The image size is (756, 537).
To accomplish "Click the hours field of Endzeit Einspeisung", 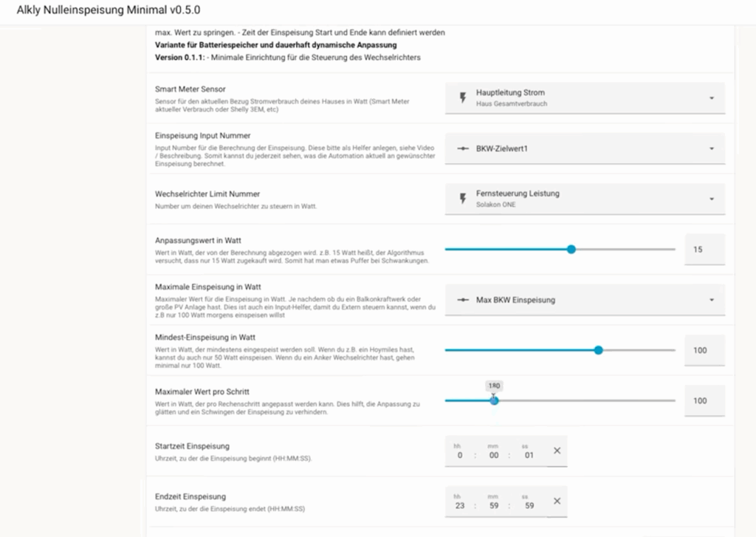I will 458,505.
